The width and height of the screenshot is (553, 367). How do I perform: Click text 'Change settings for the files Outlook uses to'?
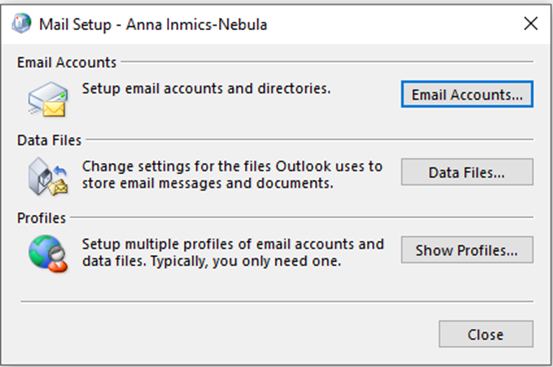pos(232,166)
